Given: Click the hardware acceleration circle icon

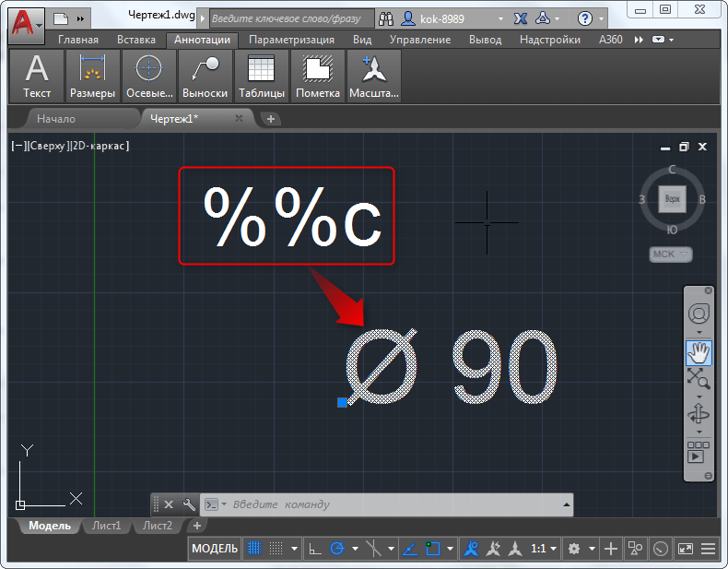Looking at the screenshot, I should [660, 549].
